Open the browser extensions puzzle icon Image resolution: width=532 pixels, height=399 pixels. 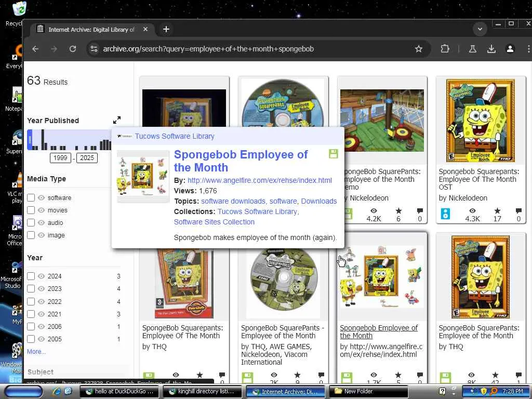pos(445,49)
